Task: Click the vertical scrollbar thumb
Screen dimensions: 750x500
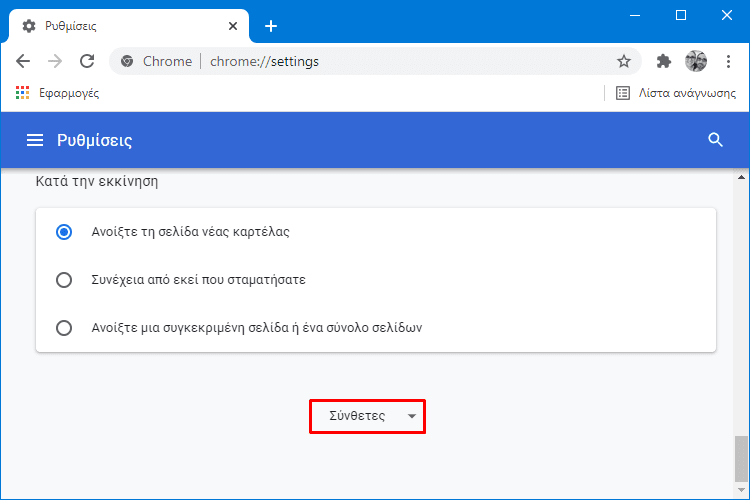Action: pos(741,458)
